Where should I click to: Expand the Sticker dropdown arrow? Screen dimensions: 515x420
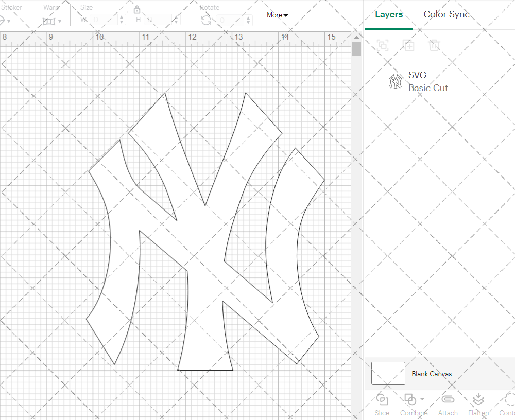(x=9, y=22)
